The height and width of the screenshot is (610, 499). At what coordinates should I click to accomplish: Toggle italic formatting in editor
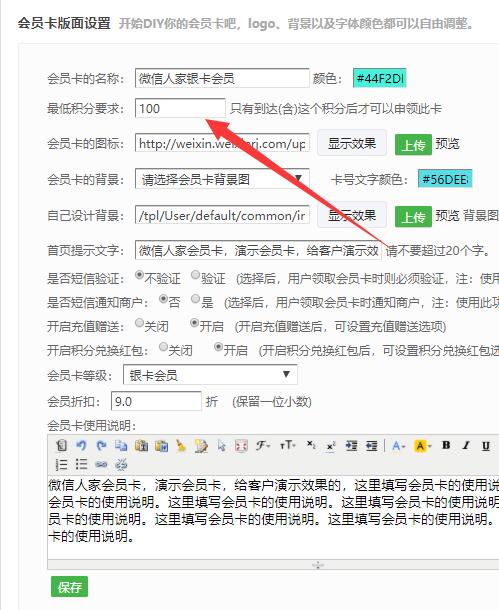click(466, 445)
